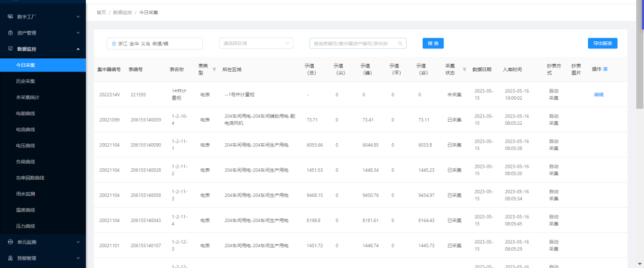Click the 所在区域 column header

pyautogui.click(x=232, y=69)
